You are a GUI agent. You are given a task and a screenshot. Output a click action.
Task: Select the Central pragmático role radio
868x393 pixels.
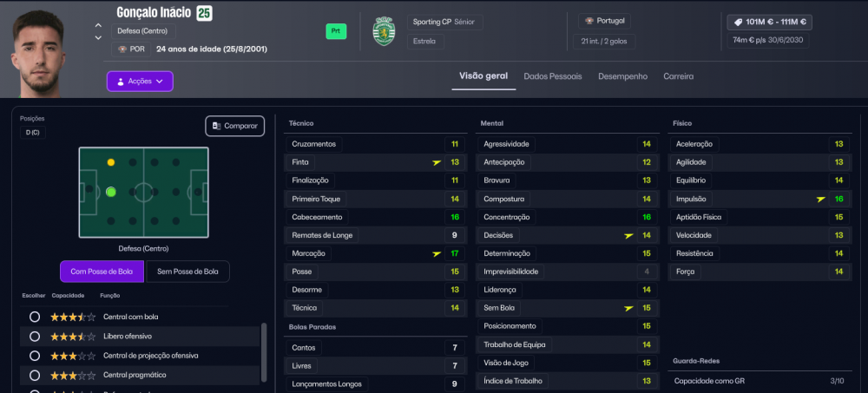click(x=35, y=376)
